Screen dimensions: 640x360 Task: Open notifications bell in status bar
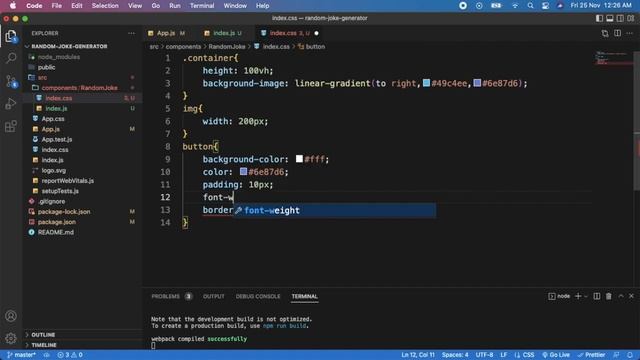click(x=630, y=355)
